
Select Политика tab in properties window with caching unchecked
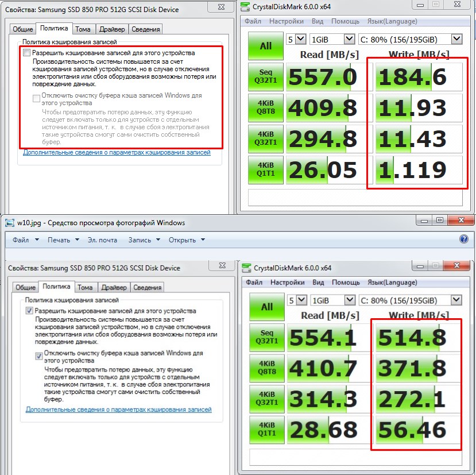point(54,28)
